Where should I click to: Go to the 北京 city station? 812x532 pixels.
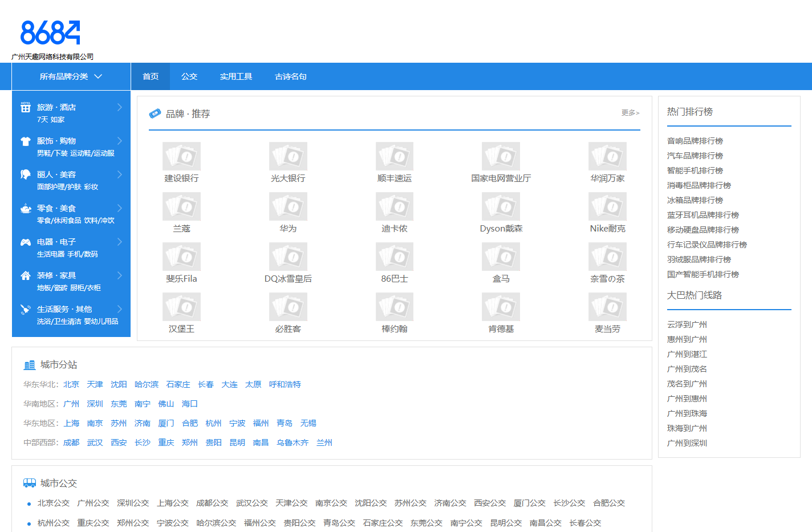point(71,384)
